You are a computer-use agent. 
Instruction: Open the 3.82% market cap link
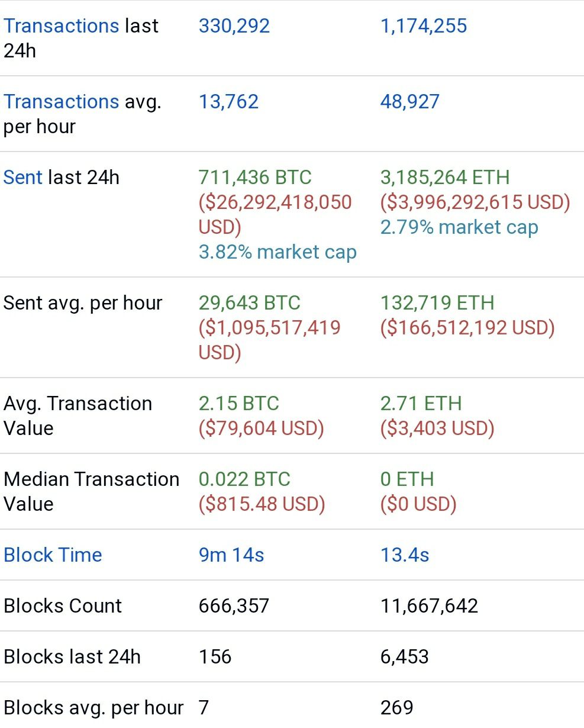pos(278,252)
